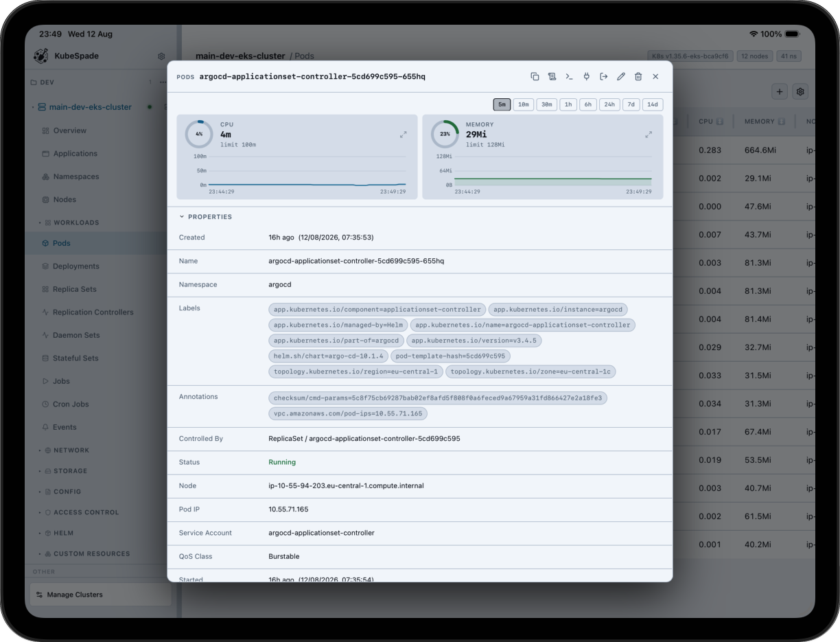840x642 pixels.
Task: Click the Namespaces sidebar icon
Action: (x=46, y=176)
